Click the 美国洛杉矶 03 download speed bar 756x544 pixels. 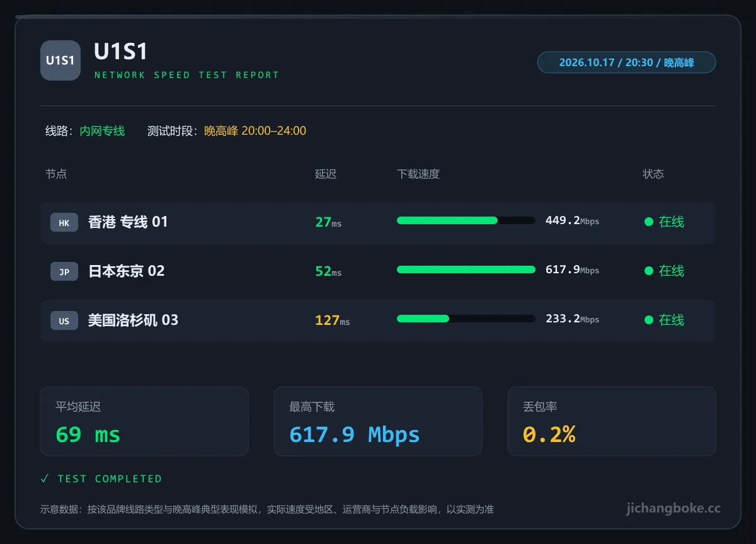point(466,319)
